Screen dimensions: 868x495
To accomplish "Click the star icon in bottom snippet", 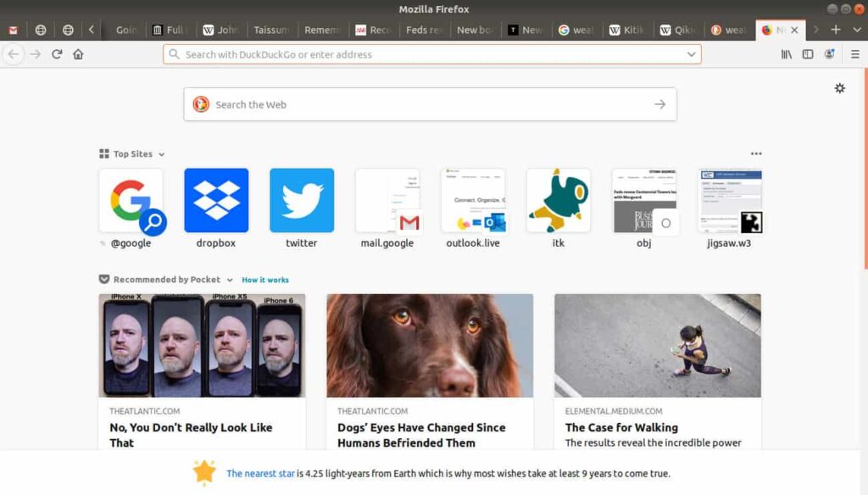I will click(x=204, y=472).
